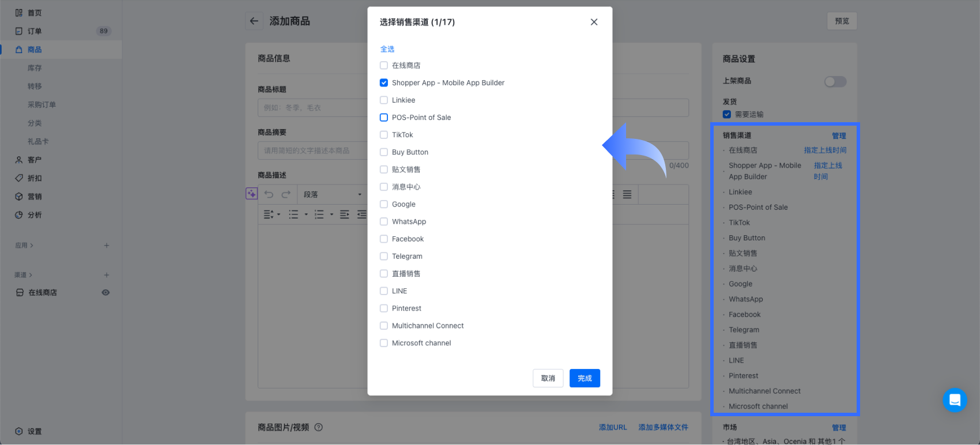Open the blue chat support bubble
The image size is (980, 445).
pos(955,400)
